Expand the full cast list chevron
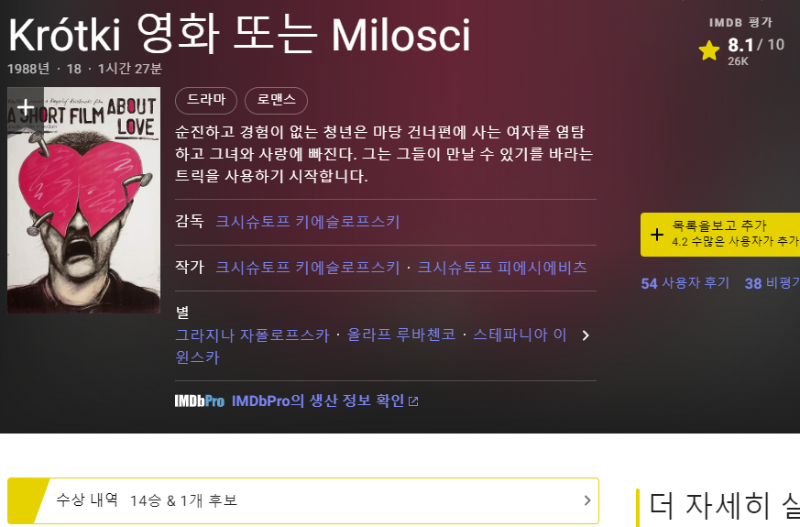The width and height of the screenshot is (800, 527). (586, 335)
